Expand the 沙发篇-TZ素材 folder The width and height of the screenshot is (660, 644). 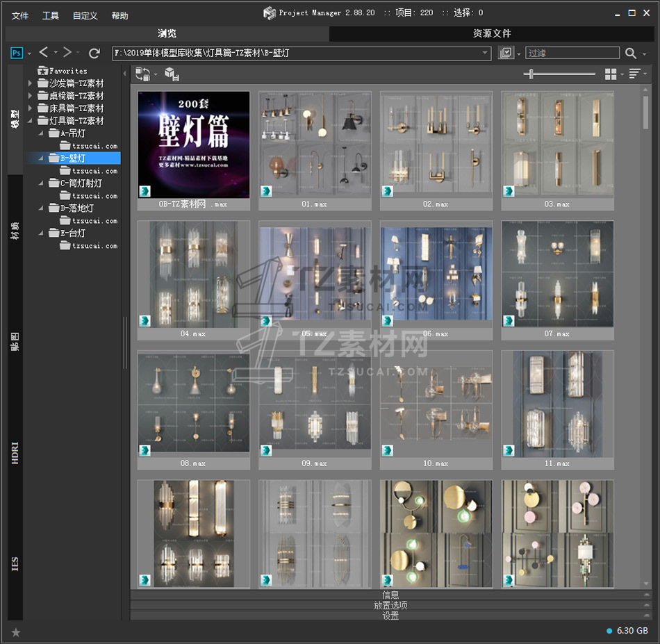(x=30, y=83)
